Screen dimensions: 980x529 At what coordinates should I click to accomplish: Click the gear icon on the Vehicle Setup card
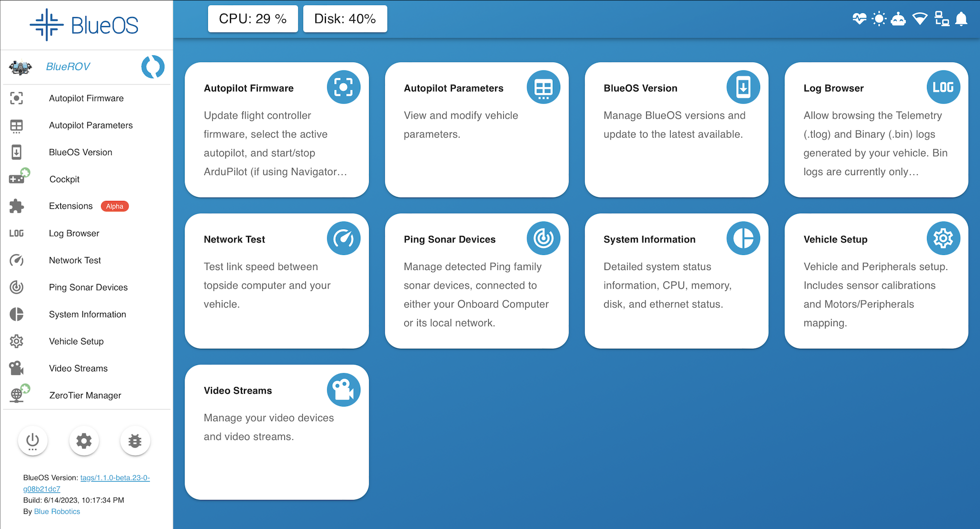point(944,238)
